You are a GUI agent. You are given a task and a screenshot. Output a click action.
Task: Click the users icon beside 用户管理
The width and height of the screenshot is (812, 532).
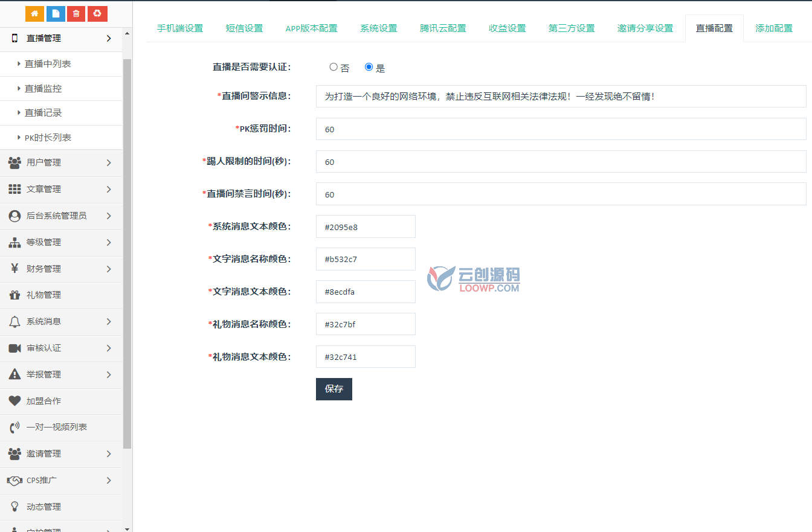pos(14,162)
